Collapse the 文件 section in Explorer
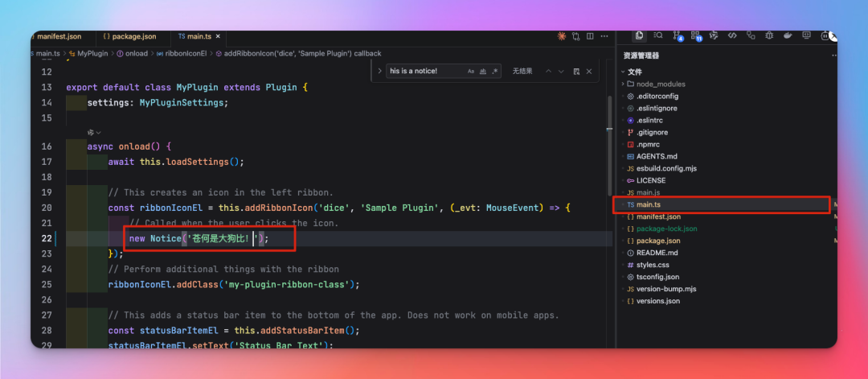 (x=624, y=72)
